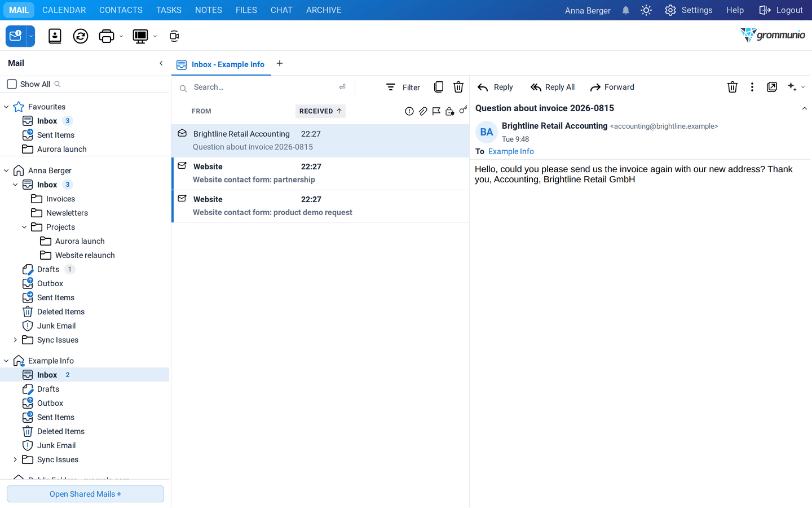Click the monitor view layout icon
The width and height of the screenshot is (812, 508).
[x=140, y=36]
